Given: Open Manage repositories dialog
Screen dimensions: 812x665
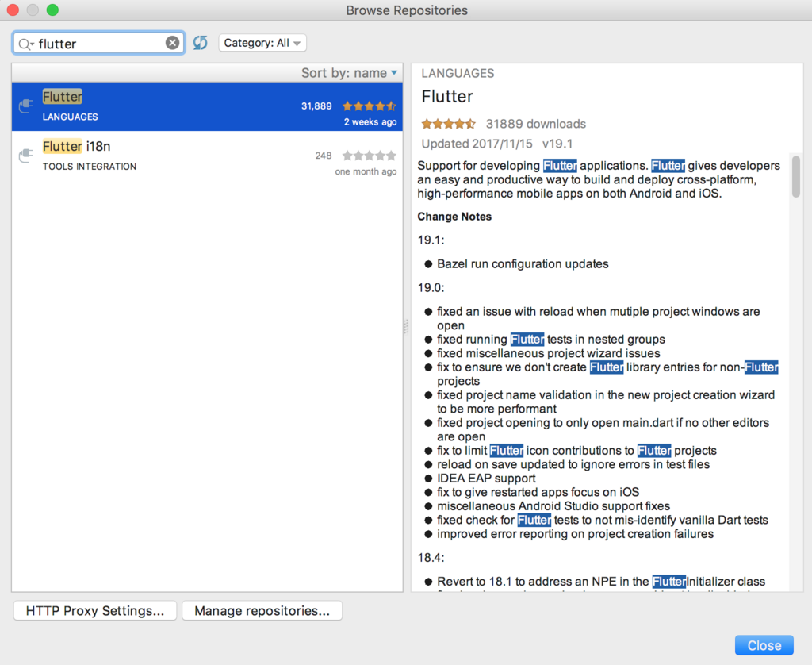Looking at the screenshot, I should [262, 610].
